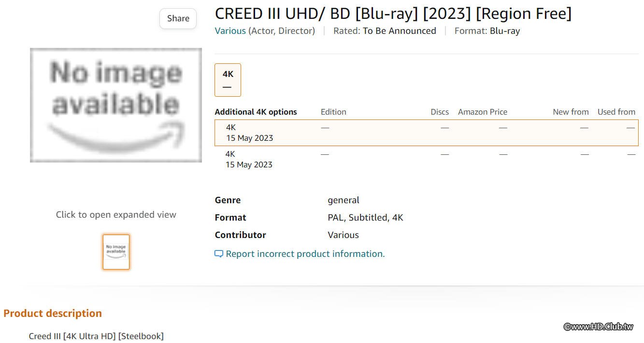Click the Product description heading
The height and width of the screenshot is (343, 644).
pyautogui.click(x=53, y=313)
